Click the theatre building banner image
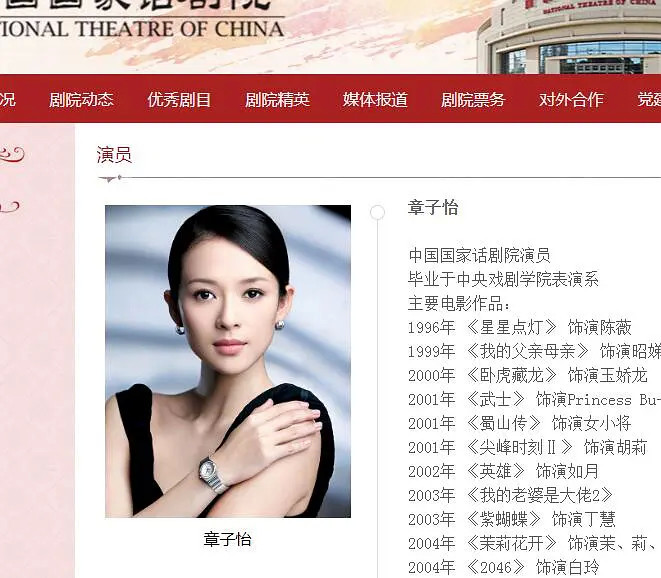The height and width of the screenshot is (578, 661). (569, 37)
